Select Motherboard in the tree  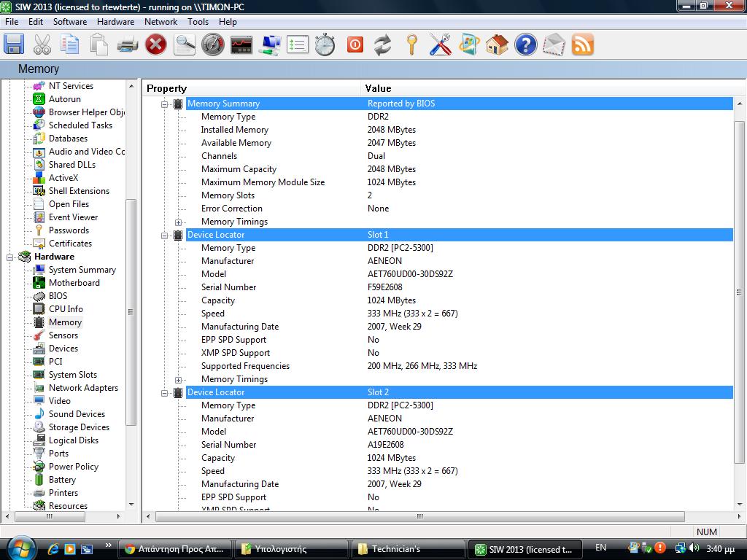coord(74,282)
